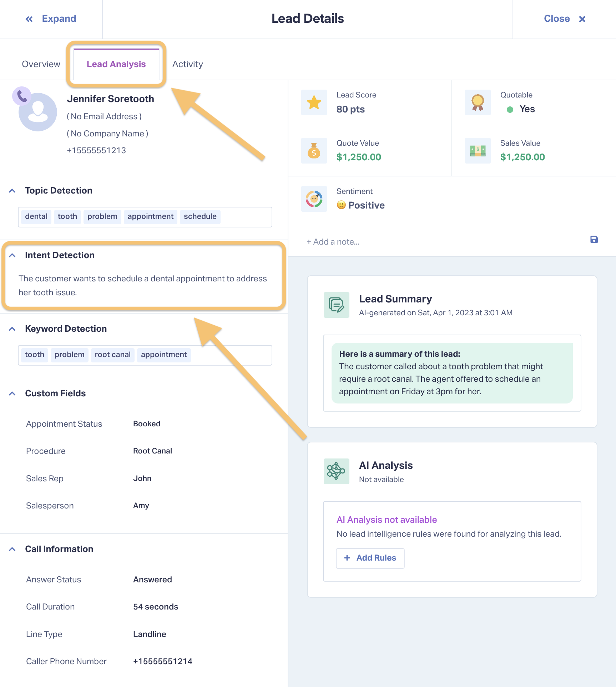Collapse the Intent Detection section
The image size is (616, 687).
pyautogui.click(x=12, y=255)
